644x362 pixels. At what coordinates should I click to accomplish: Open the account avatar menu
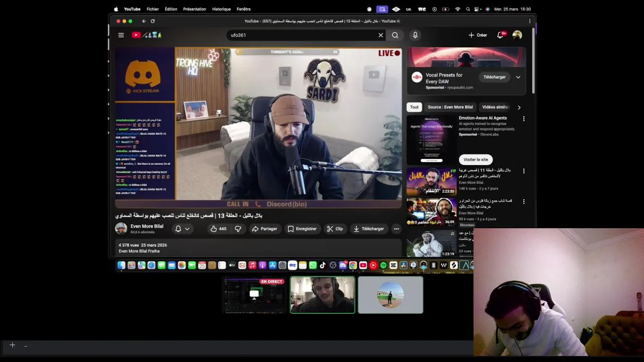click(x=517, y=35)
